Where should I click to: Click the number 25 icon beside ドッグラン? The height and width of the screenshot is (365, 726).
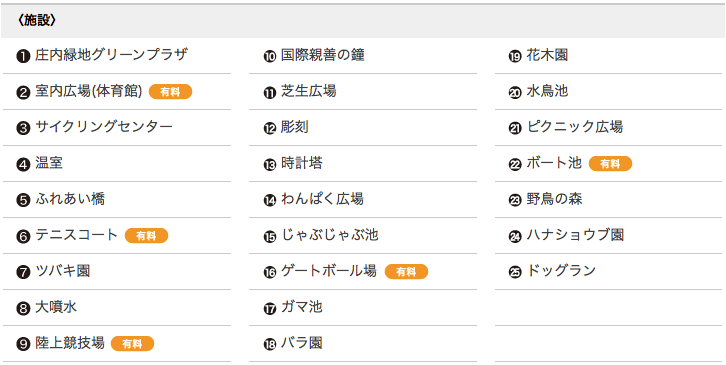tap(515, 272)
